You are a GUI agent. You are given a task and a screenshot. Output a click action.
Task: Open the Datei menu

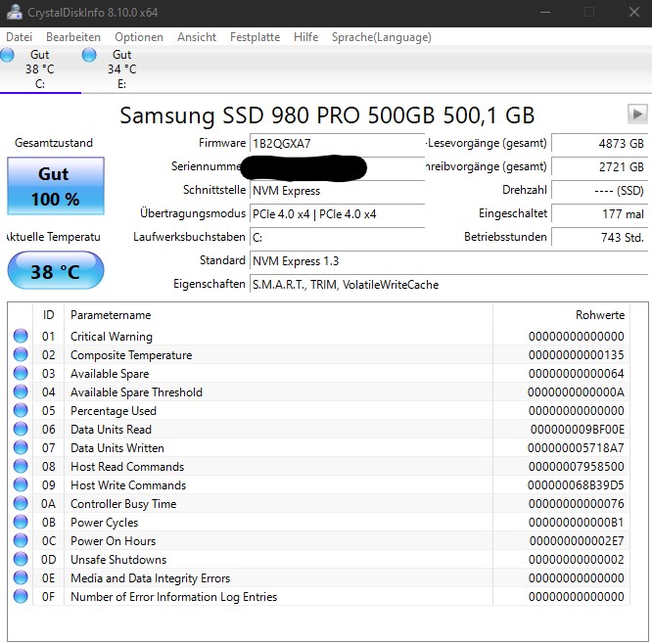click(x=20, y=37)
